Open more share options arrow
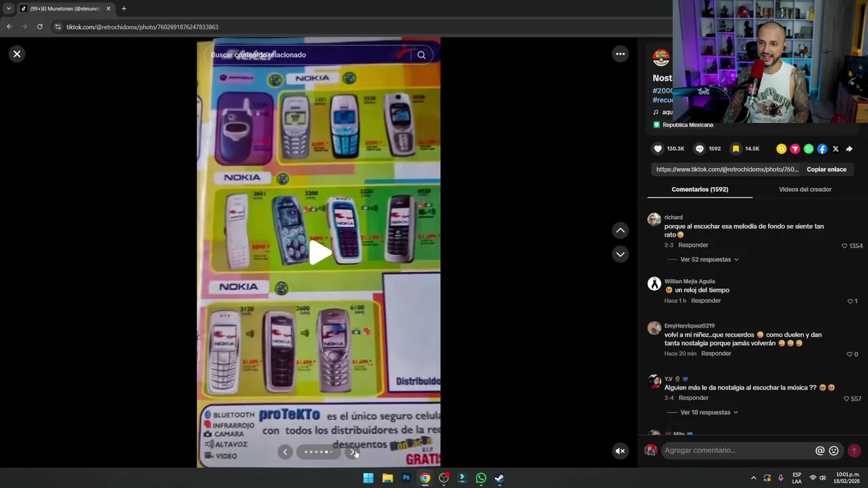The height and width of the screenshot is (488, 868). pyautogui.click(x=849, y=148)
